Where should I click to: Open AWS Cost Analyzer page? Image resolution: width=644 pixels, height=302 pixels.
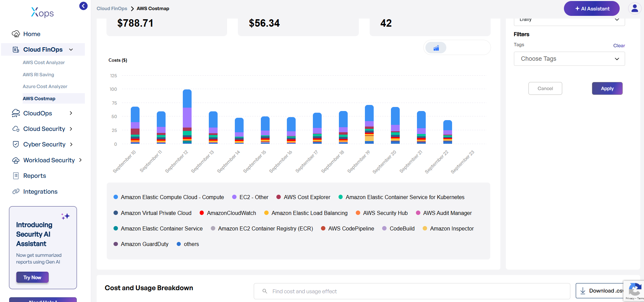[x=44, y=62]
